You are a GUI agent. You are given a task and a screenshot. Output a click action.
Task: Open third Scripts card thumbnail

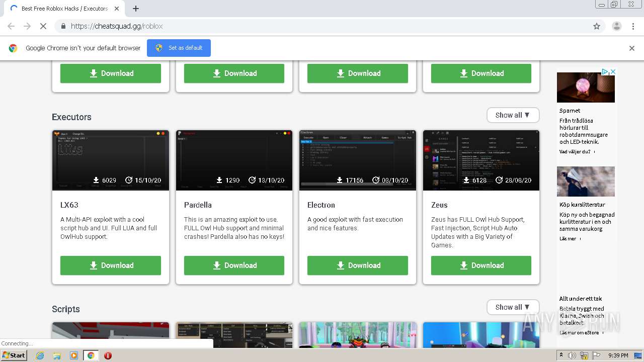click(358, 335)
